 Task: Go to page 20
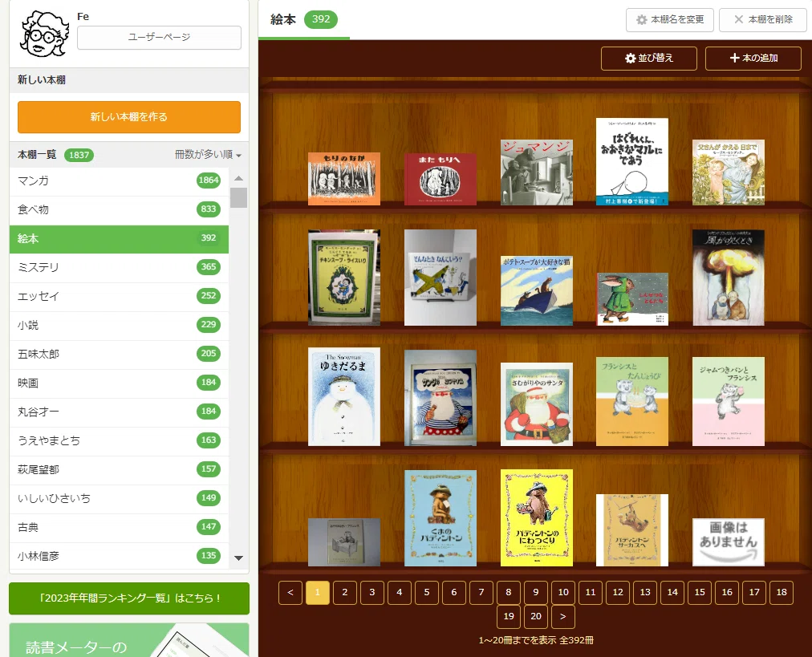(x=536, y=617)
